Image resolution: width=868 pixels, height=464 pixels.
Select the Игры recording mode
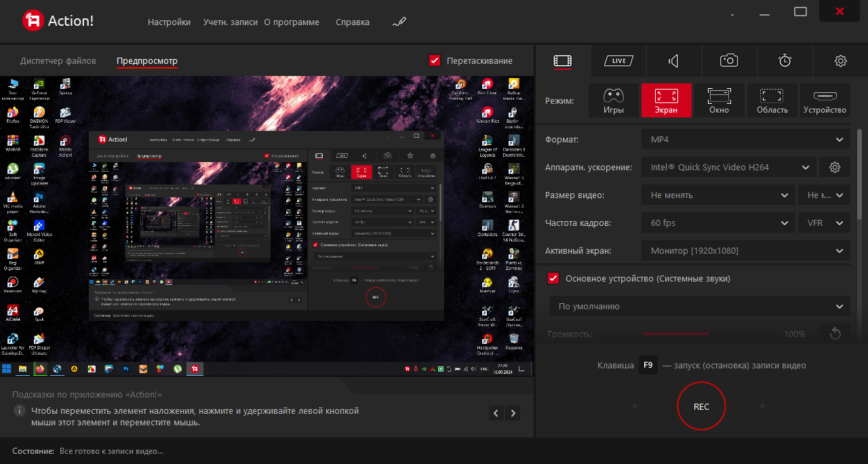(x=614, y=100)
